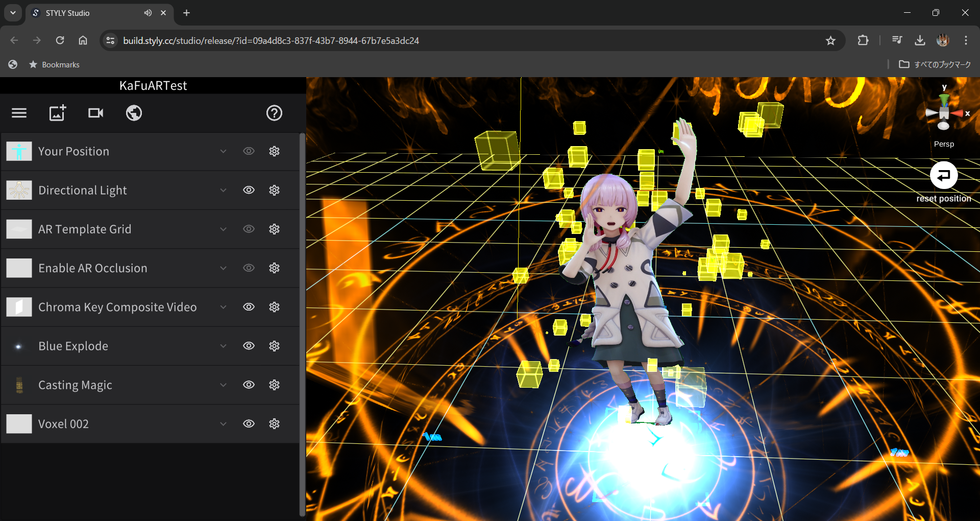Select the Voxel 002 asset name
Screen dimensions: 980x521
[63, 424]
